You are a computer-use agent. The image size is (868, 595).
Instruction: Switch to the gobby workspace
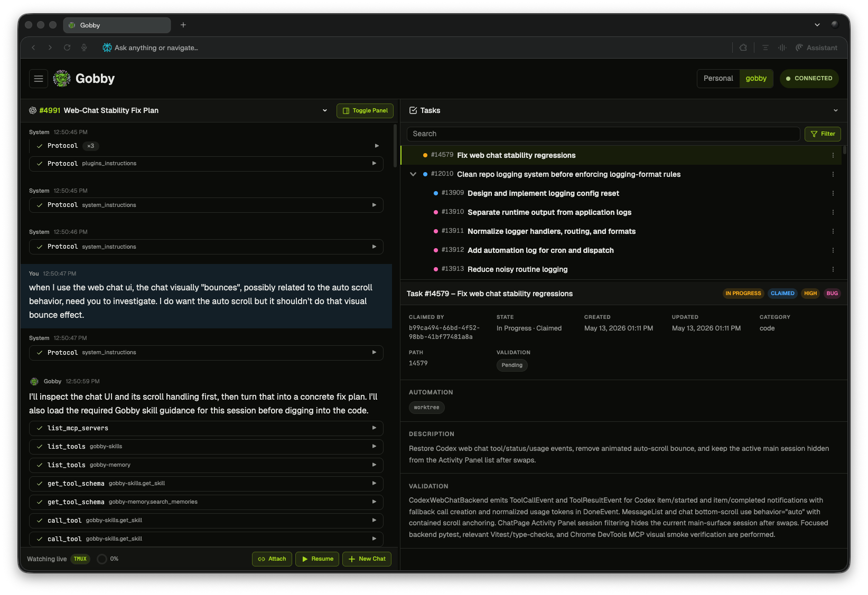click(756, 78)
